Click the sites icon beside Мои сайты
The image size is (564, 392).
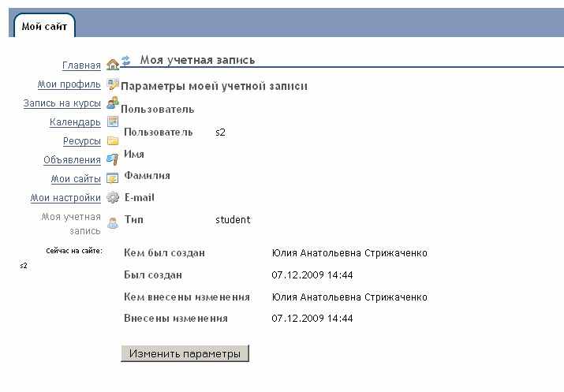coord(113,178)
